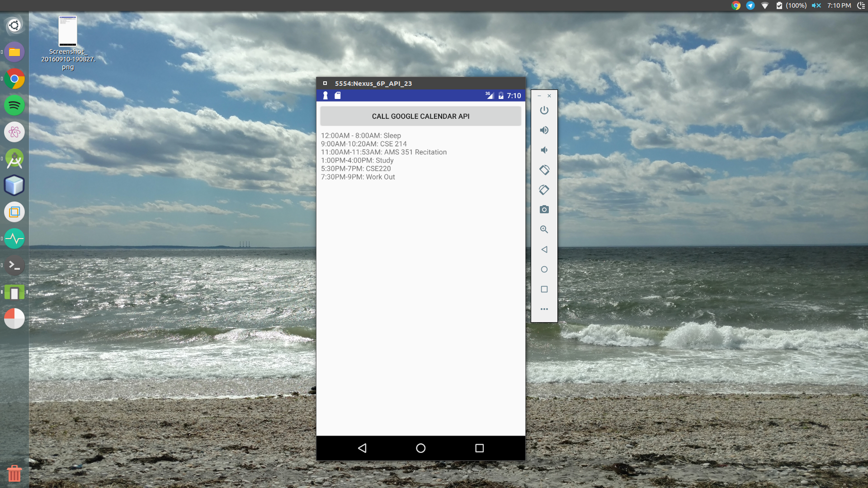Click the emulator volume up icon
The height and width of the screenshot is (488, 868).
click(x=544, y=130)
